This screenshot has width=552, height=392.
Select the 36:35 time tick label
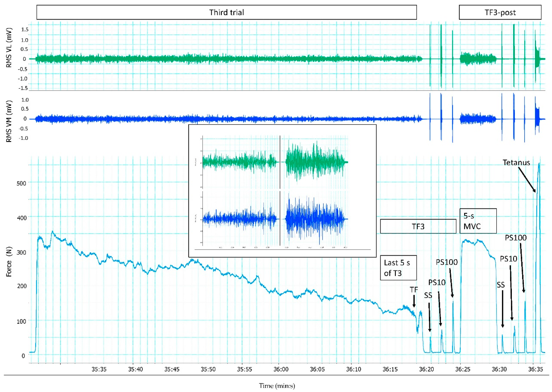tap(535, 369)
